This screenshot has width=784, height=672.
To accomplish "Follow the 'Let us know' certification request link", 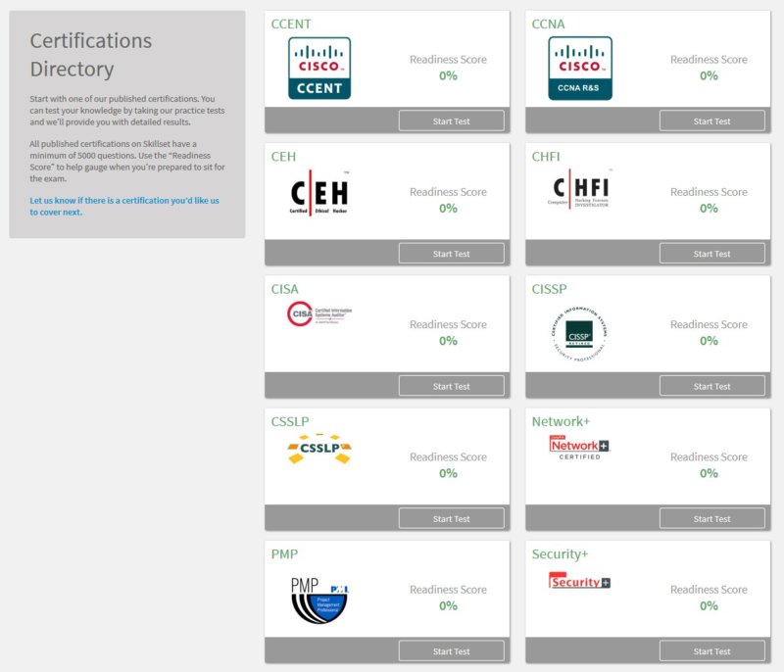I will [124, 206].
